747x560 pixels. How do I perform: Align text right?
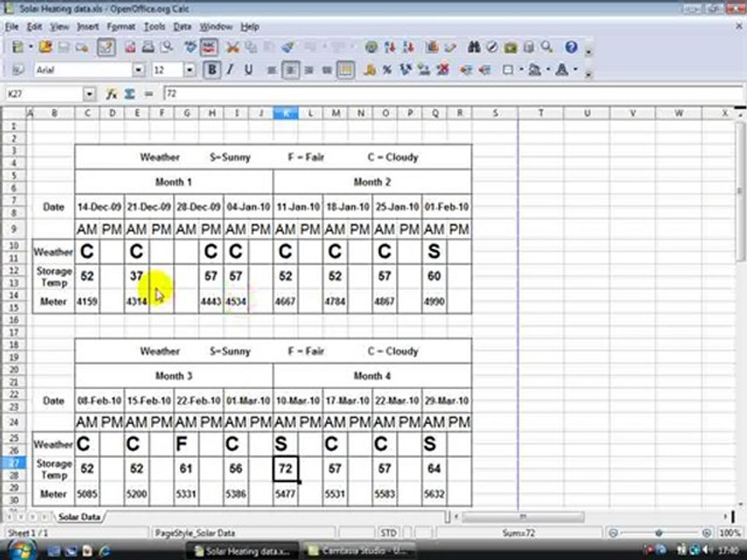click(x=309, y=70)
